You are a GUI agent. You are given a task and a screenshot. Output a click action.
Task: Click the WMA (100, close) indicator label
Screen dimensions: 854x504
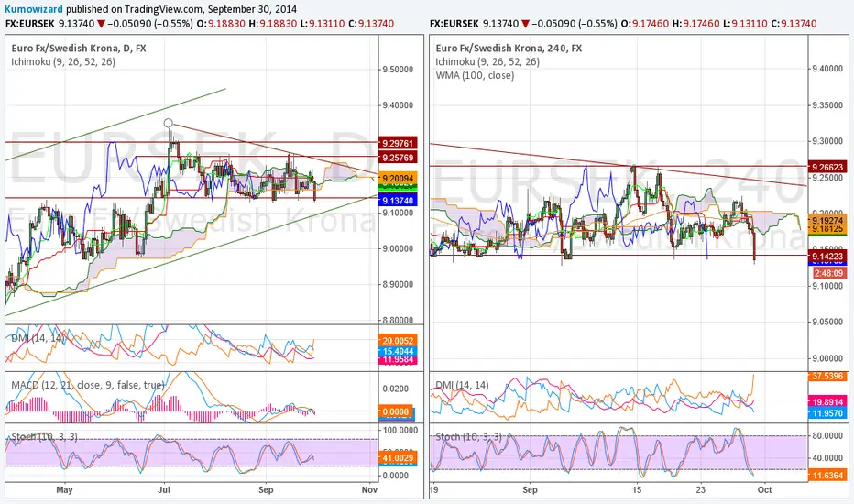(475, 75)
